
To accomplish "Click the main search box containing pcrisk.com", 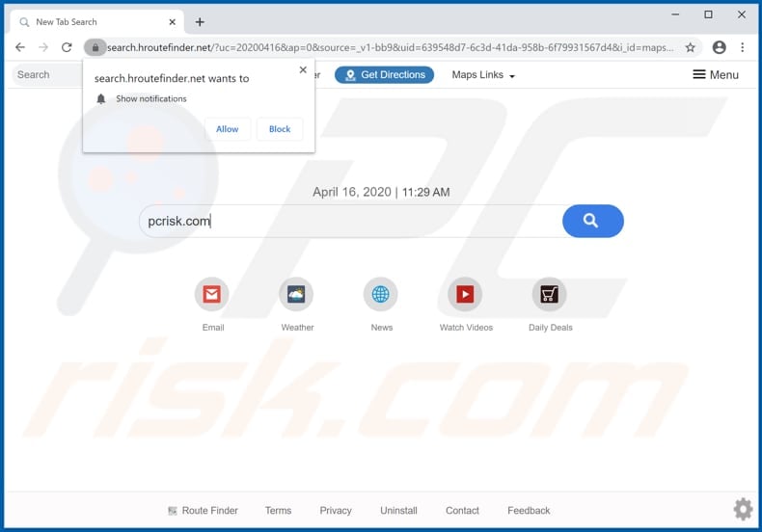I will tap(351, 221).
